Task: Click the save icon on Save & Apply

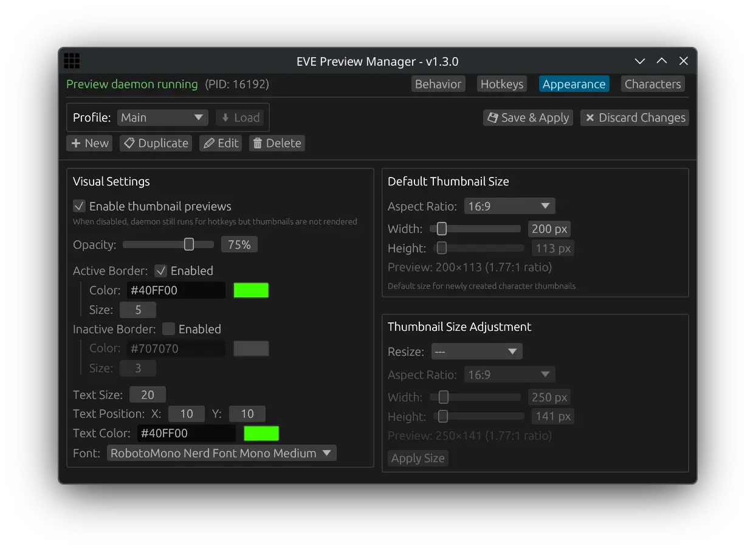Action: [x=492, y=117]
